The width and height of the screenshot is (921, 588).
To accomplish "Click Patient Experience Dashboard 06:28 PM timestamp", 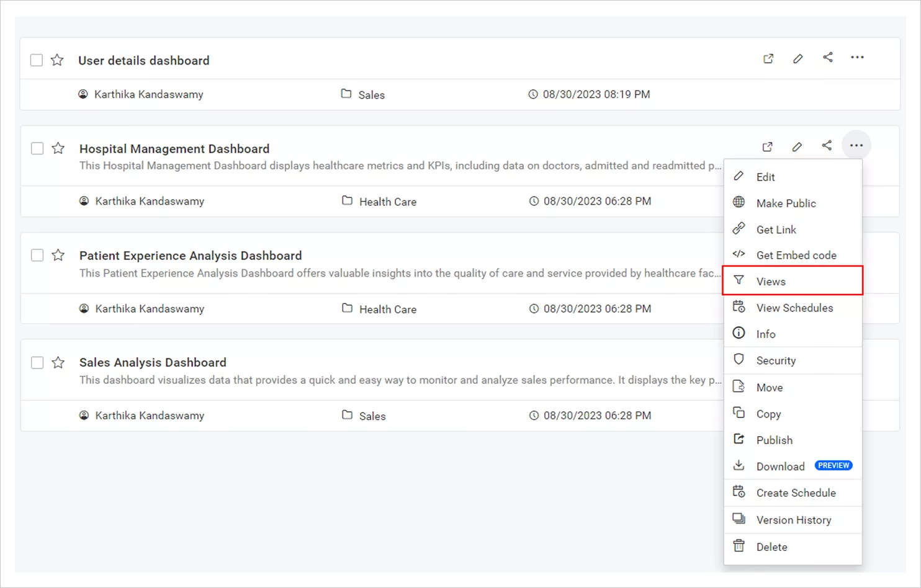I will coord(590,308).
